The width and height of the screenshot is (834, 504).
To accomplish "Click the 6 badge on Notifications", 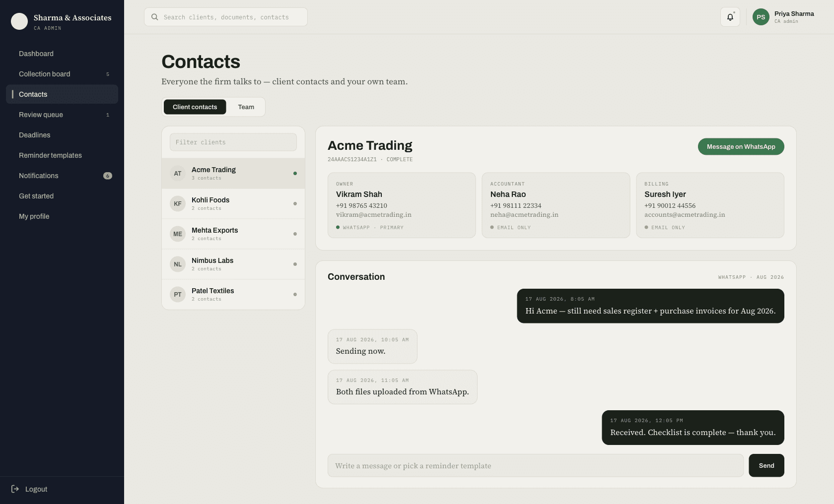I will click(x=108, y=176).
